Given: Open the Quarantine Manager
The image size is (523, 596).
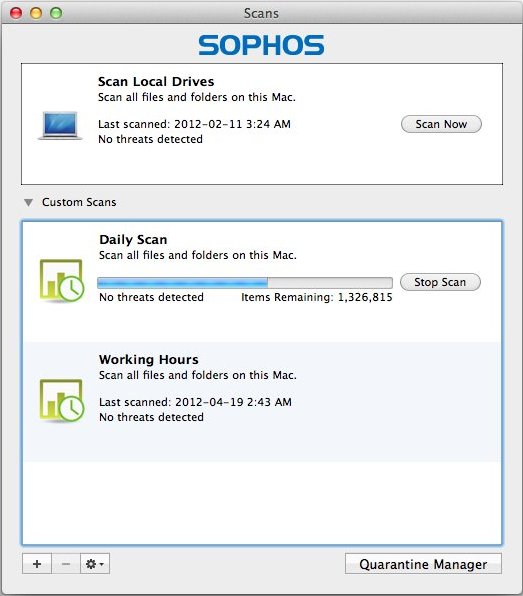Looking at the screenshot, I should [x=423, y=564].
